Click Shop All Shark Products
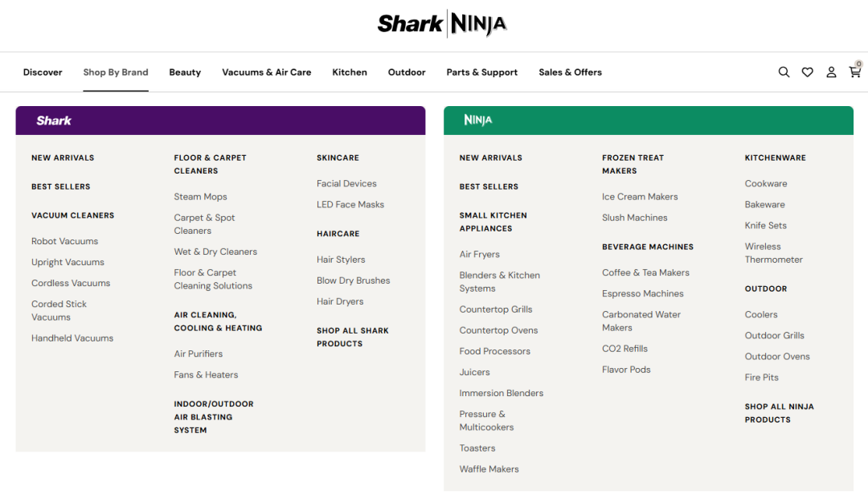This screenshot has width=868, height=499. [x=352, y=337]
